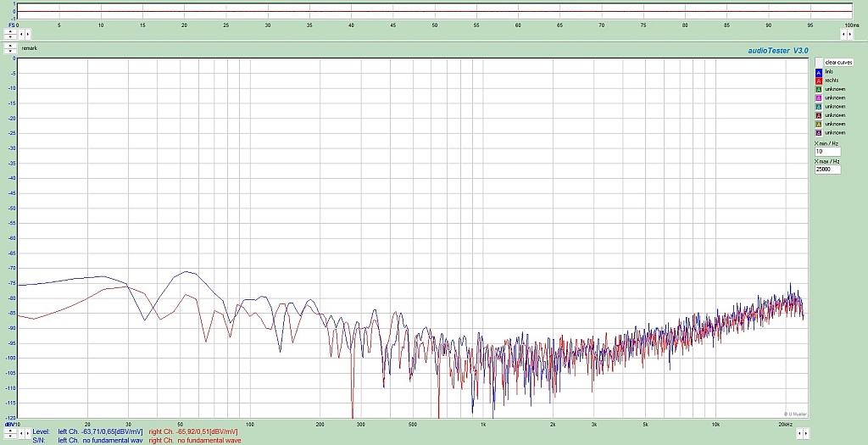Click the X max / Hz field showing 25000
Viewport: 868px width, 445px height.
(x=827, y=170)
